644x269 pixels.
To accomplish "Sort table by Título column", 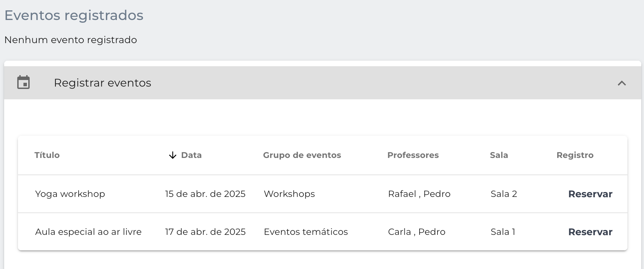I will point(47,155).
